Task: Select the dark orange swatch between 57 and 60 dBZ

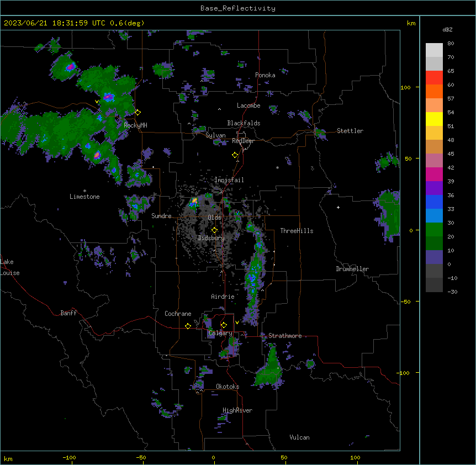Action: (434, 91)
